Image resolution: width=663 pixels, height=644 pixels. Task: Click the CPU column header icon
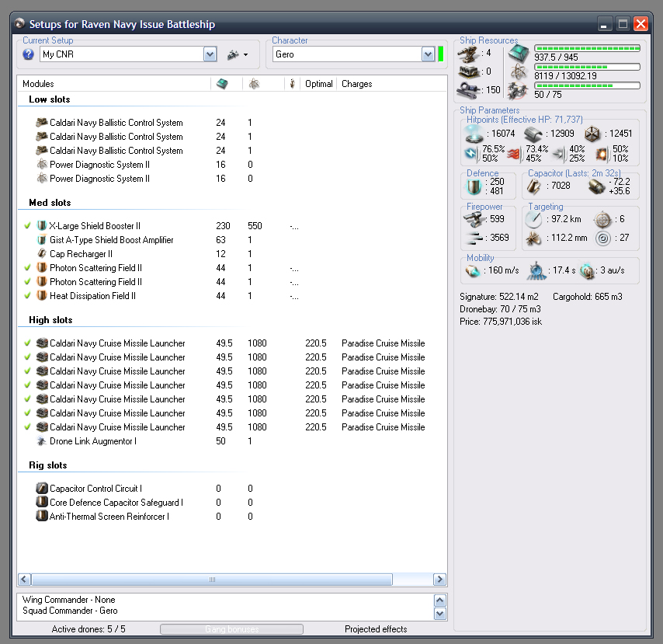click(222, 84)
